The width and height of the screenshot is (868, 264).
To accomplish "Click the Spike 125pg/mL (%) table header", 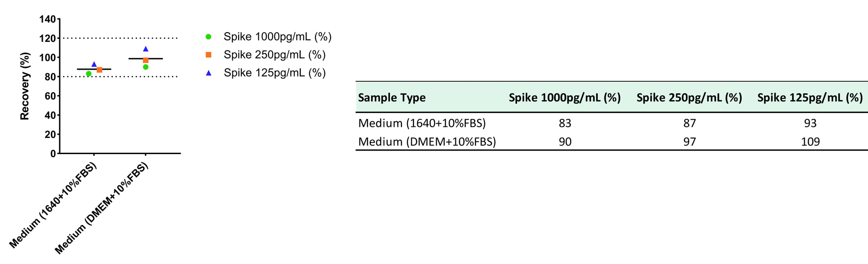I will (810, 97).
